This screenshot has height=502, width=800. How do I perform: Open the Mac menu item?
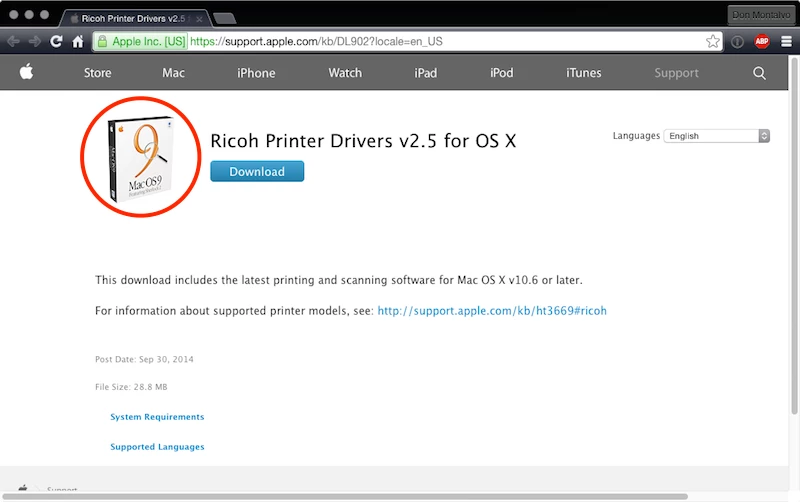pyautogui.click(x=173, y=73)
